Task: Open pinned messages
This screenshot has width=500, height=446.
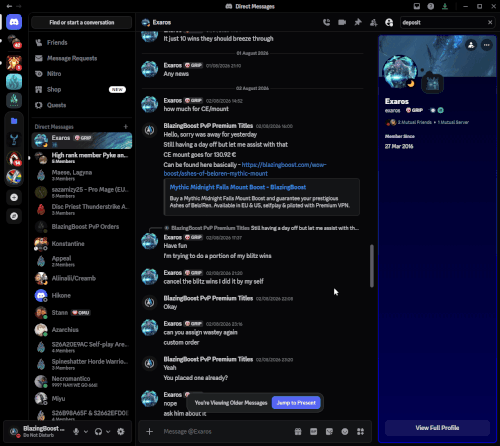Action: coord(358,22)
